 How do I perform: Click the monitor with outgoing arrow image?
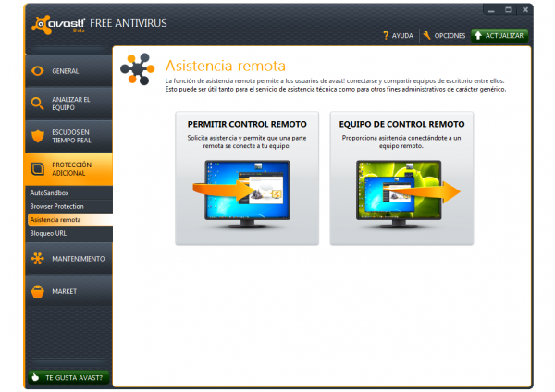click(x=407, y=194)
